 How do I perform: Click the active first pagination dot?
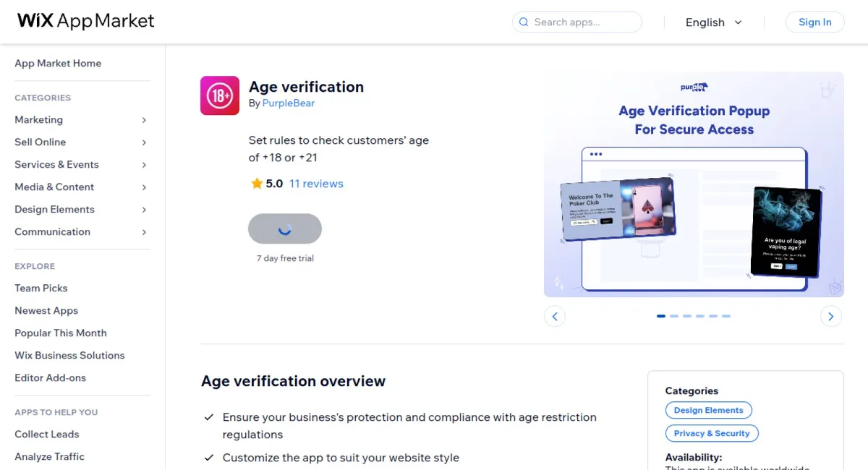660,316
